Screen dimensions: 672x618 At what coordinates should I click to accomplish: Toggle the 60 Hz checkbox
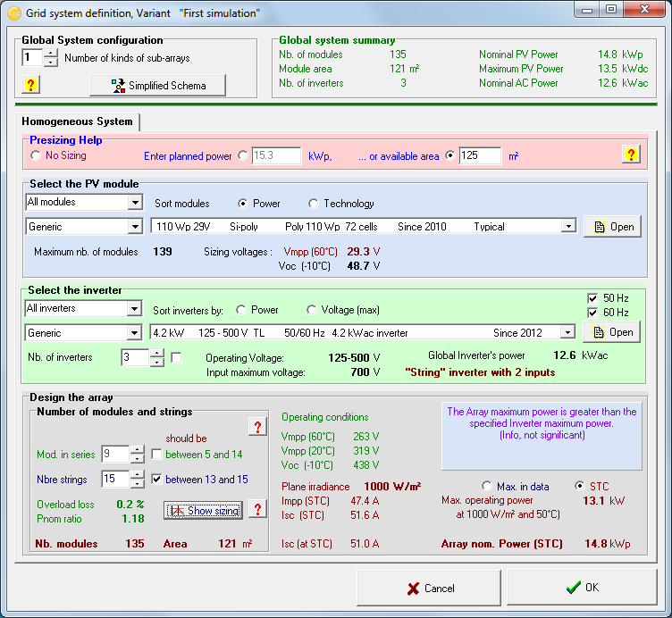(x=592, y=313)
